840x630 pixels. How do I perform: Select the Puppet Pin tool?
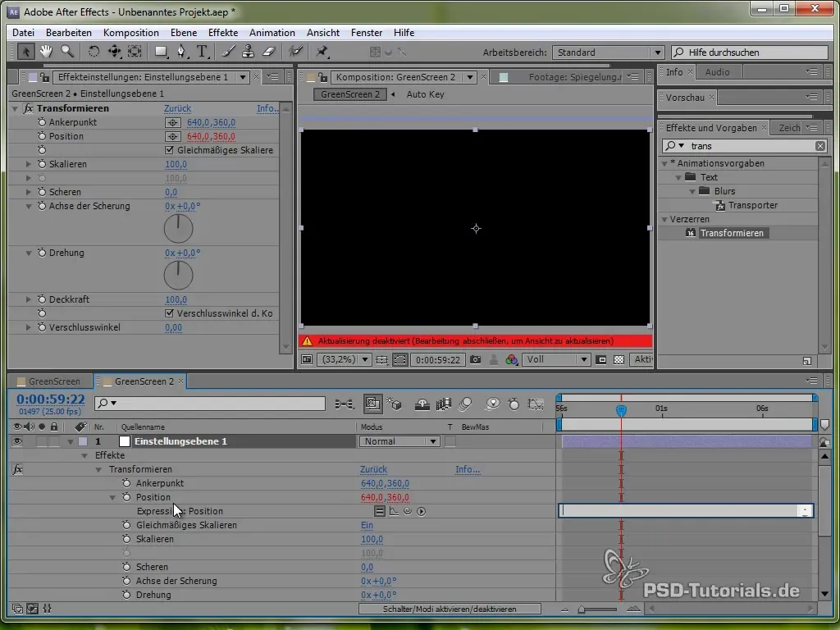(x=322, y=52)
